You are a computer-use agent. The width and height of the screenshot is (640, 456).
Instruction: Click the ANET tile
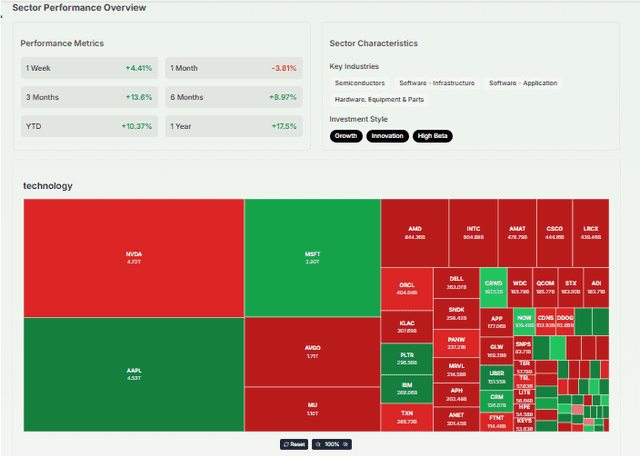pyautogui.click(x=456, y=419)
